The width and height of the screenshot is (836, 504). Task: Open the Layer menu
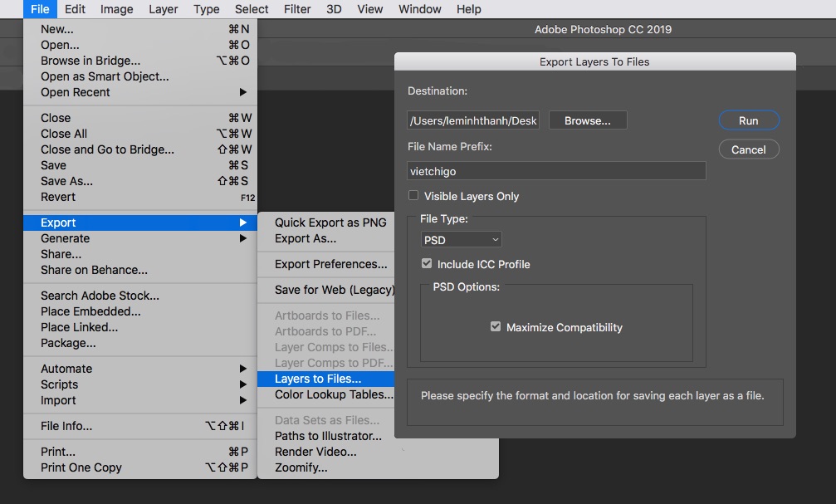click(164, 9)
